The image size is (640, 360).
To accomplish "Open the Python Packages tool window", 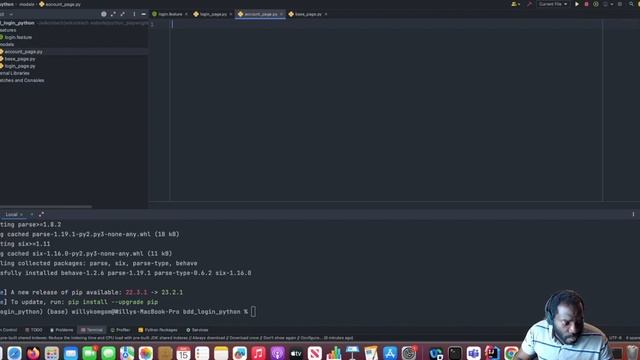I will click(x=158, y=330).
